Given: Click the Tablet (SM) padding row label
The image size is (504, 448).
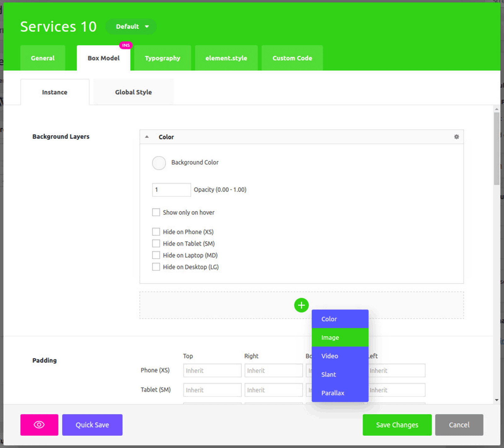Looking at the screenshot, I should point(156,389).
